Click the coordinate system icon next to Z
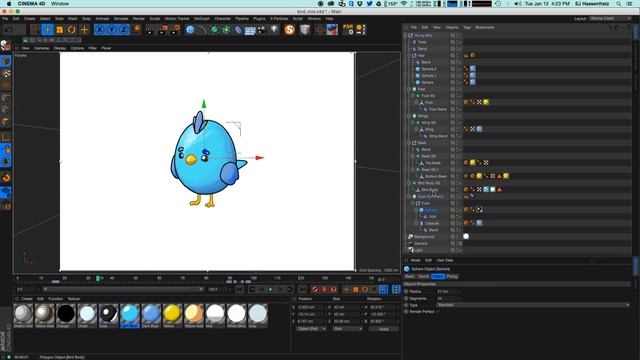Viewport: 640px width, 360px height. point(137,29)
